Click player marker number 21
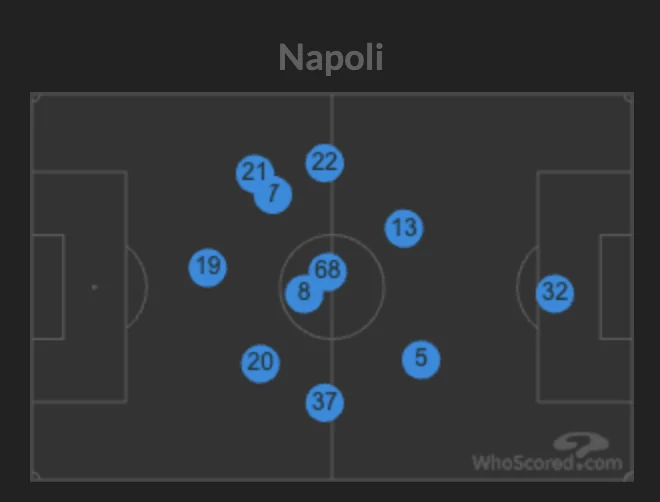Screen dimensions: 660x502 pyautogui.click(x=253, y=172)
